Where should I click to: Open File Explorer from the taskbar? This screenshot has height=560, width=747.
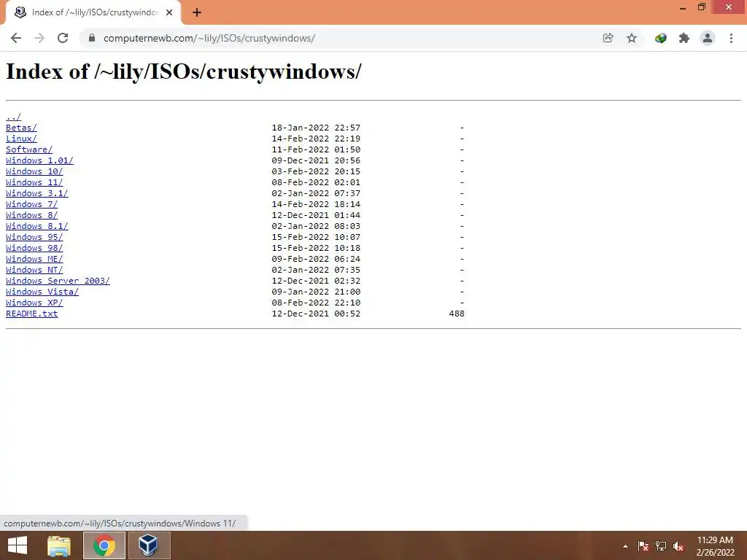pyautogui.click(x=59, y=545)
